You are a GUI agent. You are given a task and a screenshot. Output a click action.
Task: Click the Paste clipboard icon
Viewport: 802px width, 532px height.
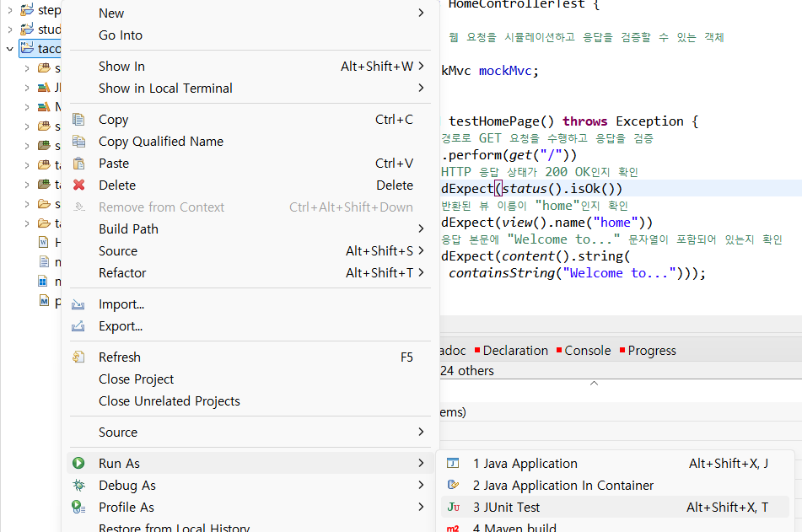(78, 164)
